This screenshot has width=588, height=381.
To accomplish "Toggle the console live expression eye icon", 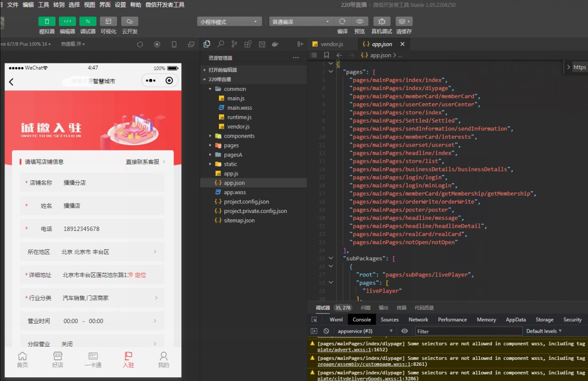I will [x=404, y=331].
